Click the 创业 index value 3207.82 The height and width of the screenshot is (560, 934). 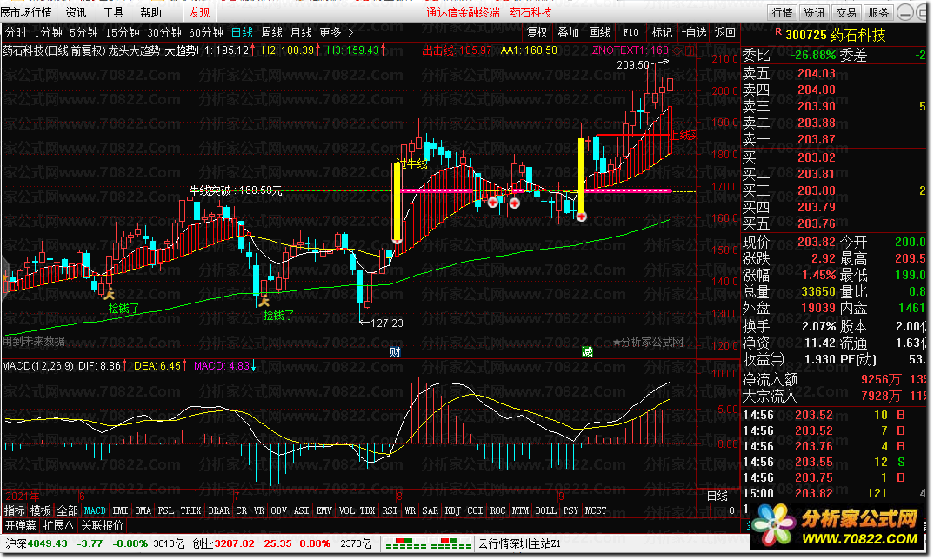235,544
